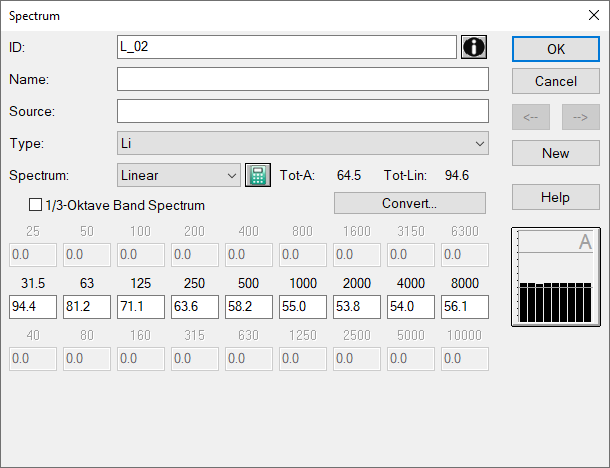Click the Spectrum title bar text
Viewport: 610px width, 468px height.
[34, 16]
